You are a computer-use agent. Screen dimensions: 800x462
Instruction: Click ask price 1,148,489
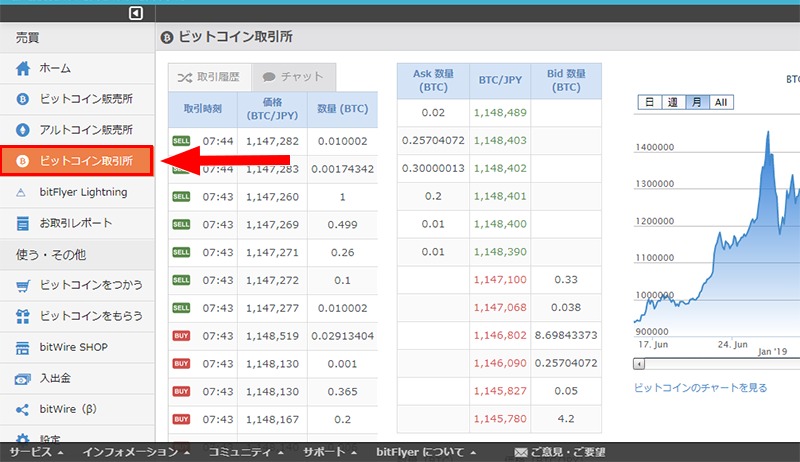click(x=500, y=113)
